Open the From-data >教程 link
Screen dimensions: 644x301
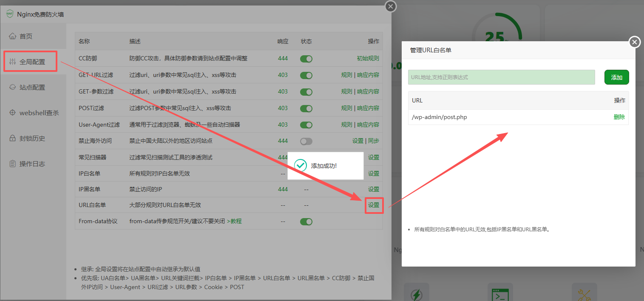[x=234, y=221]
